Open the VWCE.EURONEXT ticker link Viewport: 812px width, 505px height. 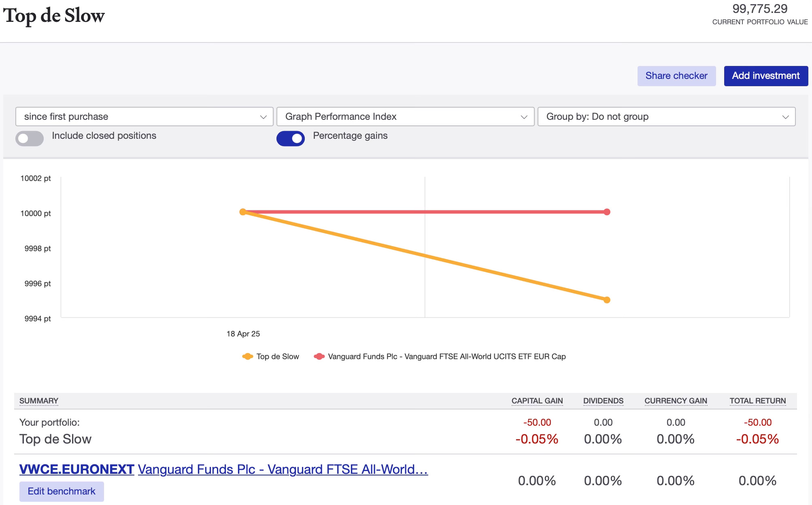(77, 469)
